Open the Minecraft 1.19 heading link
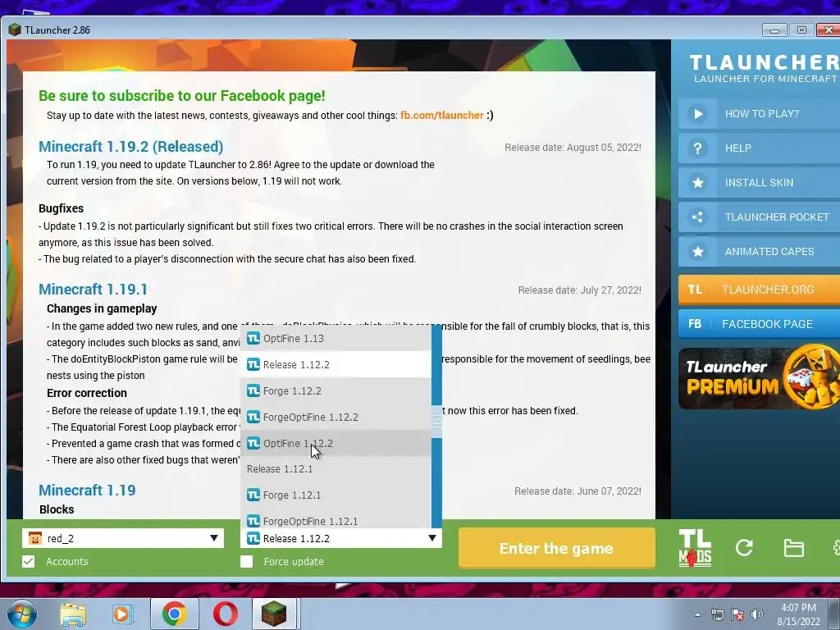This screenshot has width=840, height=630. tap(87, 491)
